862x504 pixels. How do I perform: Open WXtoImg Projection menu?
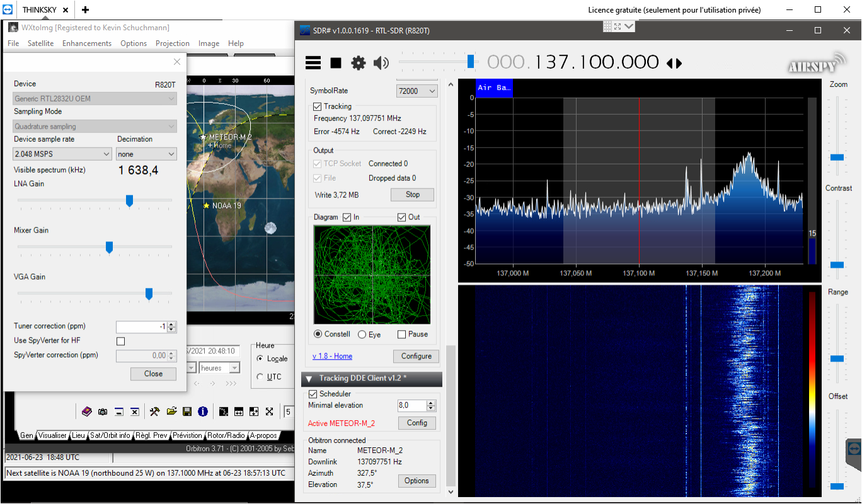tap(173, 43)
